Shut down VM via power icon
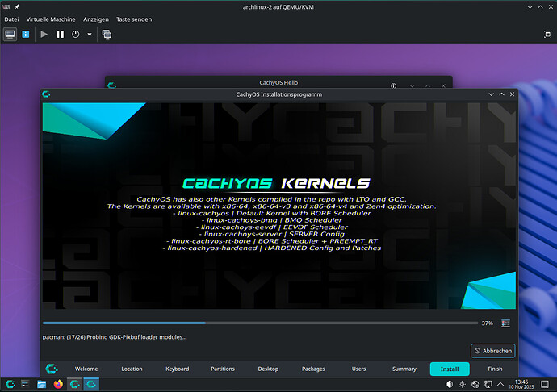 pyautogui.click(x=76, y=35)
